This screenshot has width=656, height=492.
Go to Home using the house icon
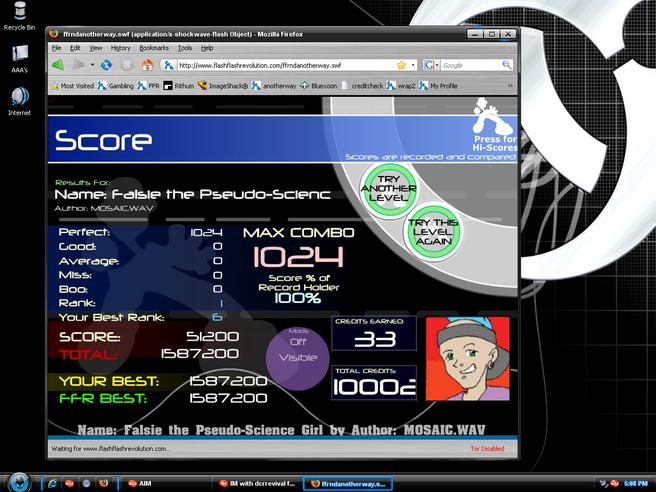click(x=147, y=65)
